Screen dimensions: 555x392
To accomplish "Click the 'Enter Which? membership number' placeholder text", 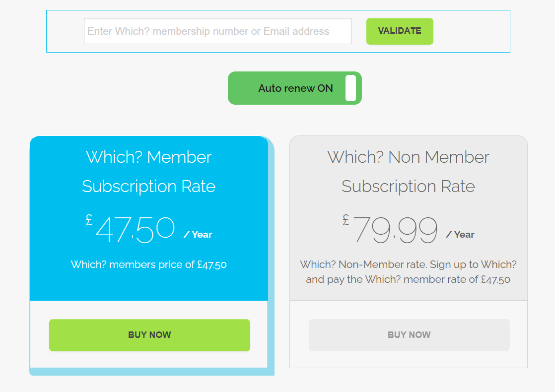I will click(x=168, y=31).
